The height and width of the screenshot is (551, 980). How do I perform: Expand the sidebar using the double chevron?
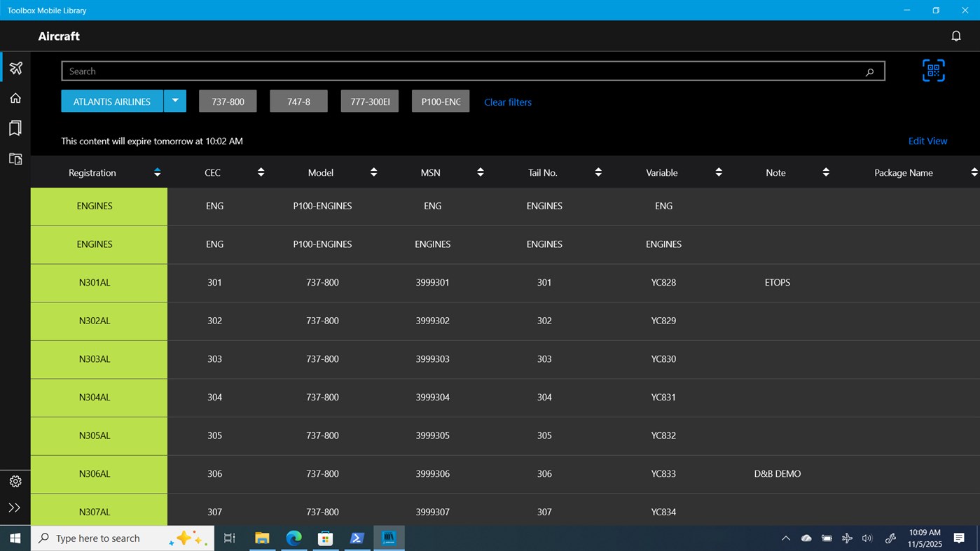(15, 508)
